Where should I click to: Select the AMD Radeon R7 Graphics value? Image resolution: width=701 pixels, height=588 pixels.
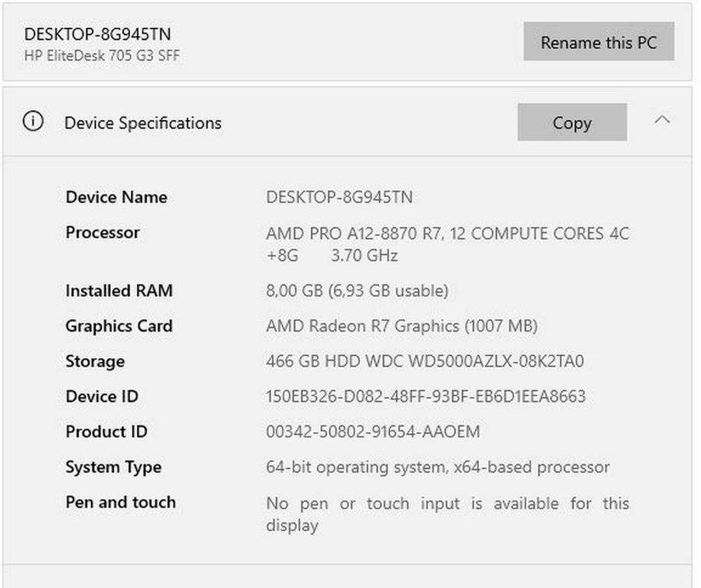[401, 326]
